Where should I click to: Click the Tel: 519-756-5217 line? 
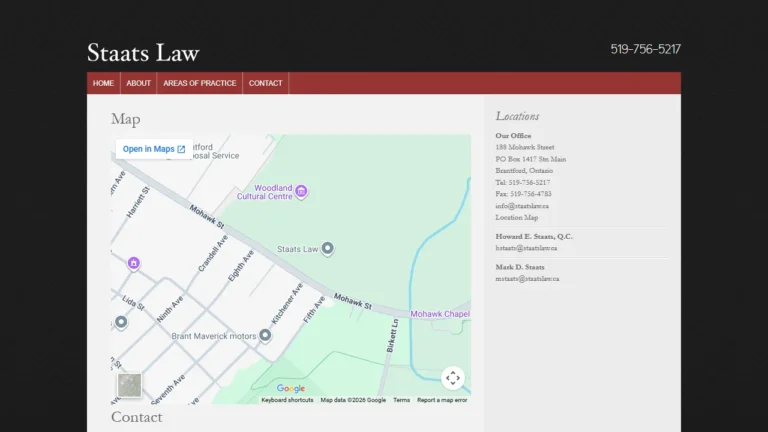(523, 183)
